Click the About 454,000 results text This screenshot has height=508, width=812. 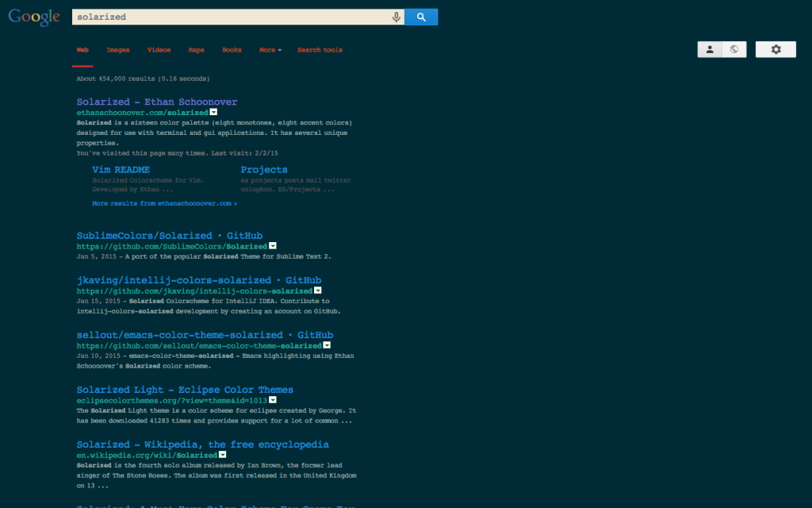click(x=143, y=79)
